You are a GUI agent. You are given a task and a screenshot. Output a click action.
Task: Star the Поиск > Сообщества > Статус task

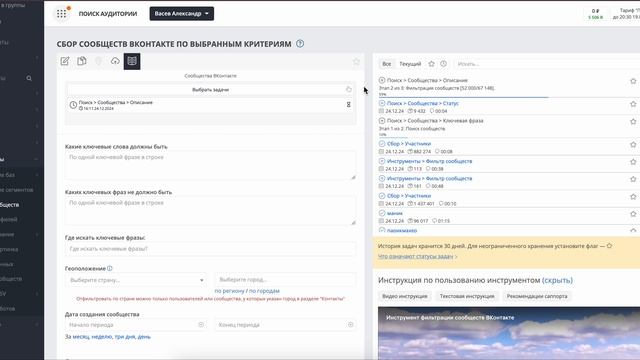point(633,104)
